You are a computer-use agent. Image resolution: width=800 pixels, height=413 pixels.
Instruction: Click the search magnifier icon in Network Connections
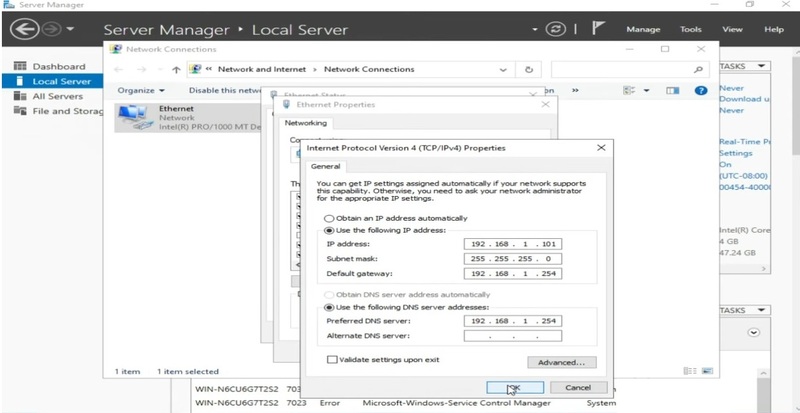[698, 69]
